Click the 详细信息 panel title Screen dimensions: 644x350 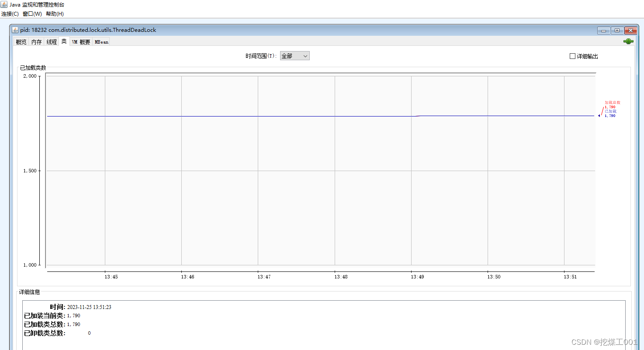point(30,292)
